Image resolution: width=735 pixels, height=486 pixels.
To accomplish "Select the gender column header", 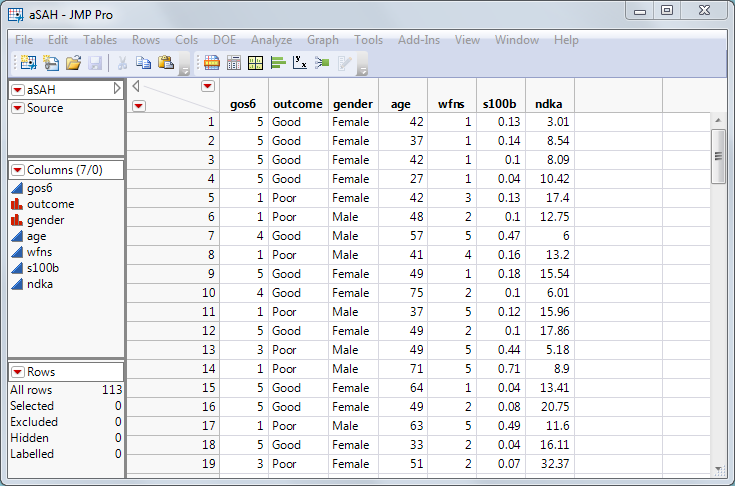I will pos(353,103).
